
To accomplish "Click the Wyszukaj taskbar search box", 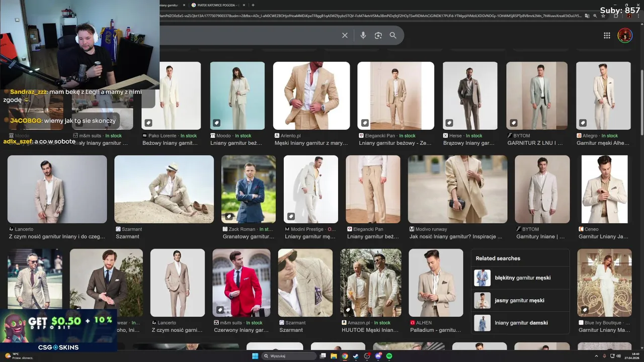I will click(290, 356).
